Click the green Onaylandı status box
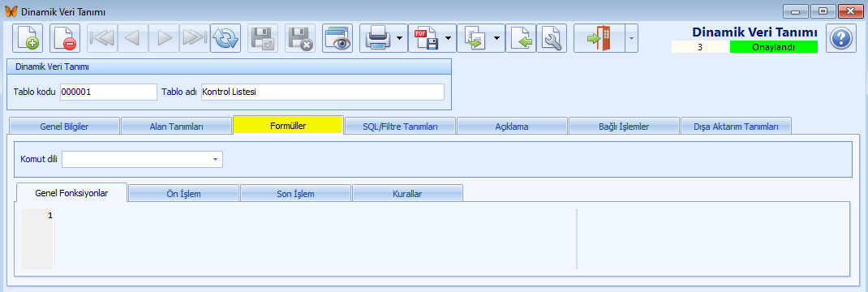868x292 pixels. (x=773, y=47)
